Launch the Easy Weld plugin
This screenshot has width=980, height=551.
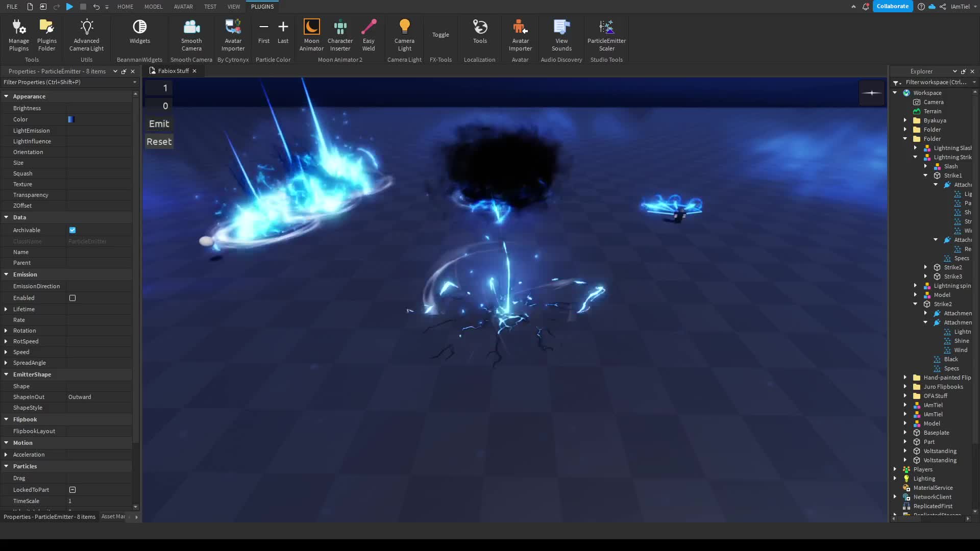point(369,34)
